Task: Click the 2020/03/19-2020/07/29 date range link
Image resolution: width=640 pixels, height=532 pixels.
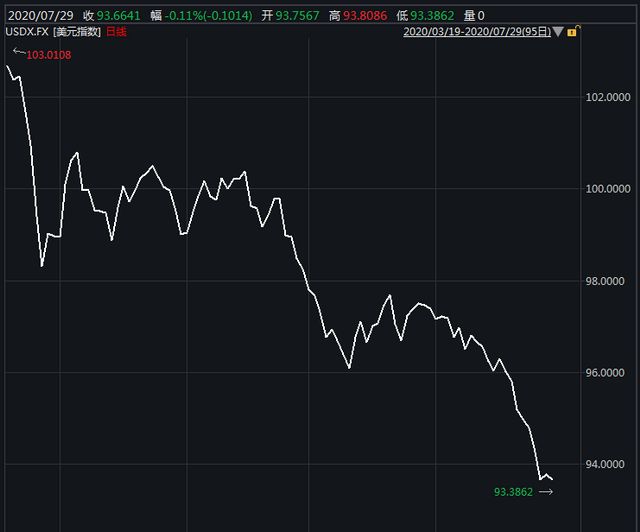Action: point(477,32)
